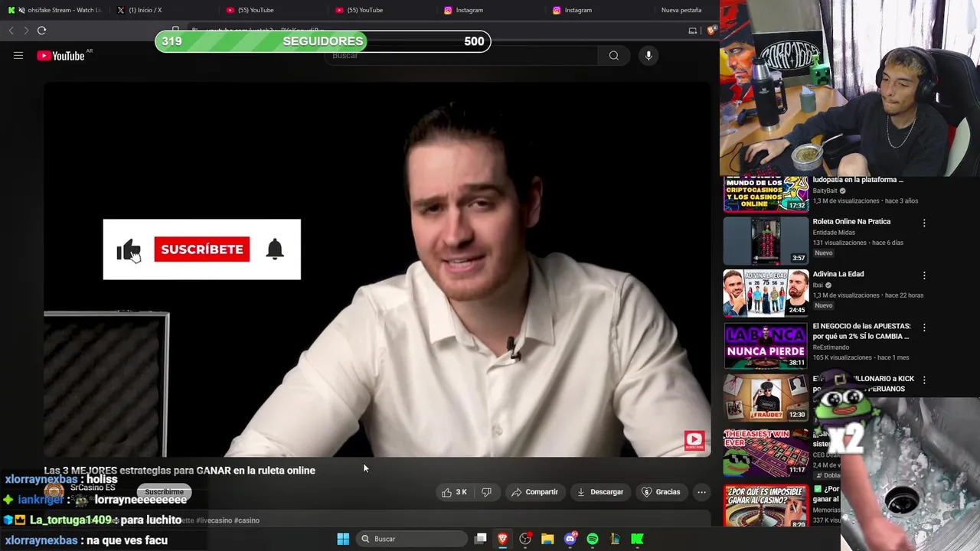
Task: Open options menu for El NEGOCIO de las APUESTAS
Action: [924, 328]
